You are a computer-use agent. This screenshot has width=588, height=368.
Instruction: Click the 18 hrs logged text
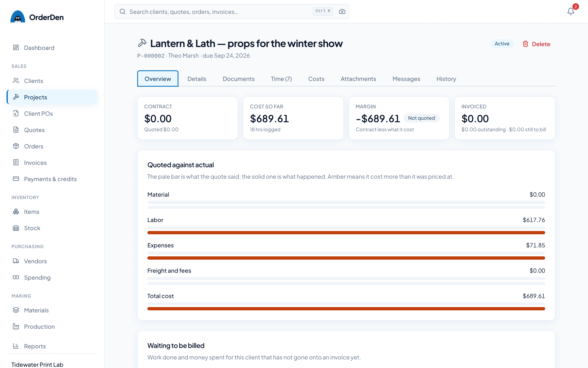click(265, 129)
